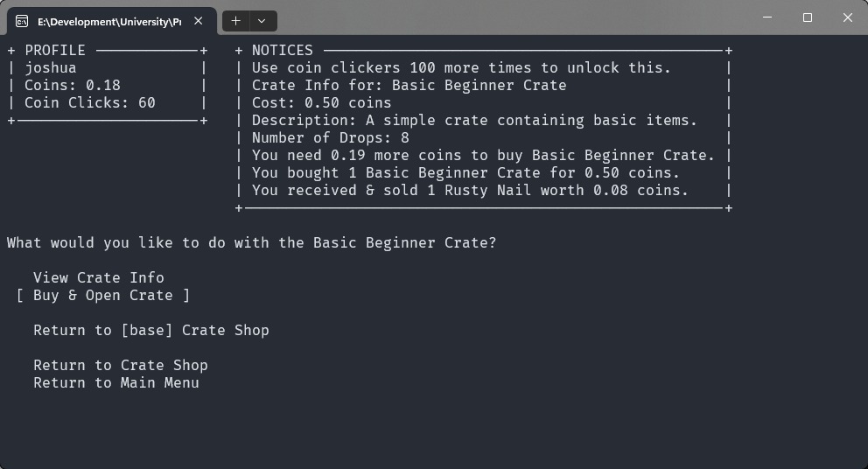This screenshot has height=469, width=868.
Task: Go to Return to Main Menu
Action: click(115, 382)
